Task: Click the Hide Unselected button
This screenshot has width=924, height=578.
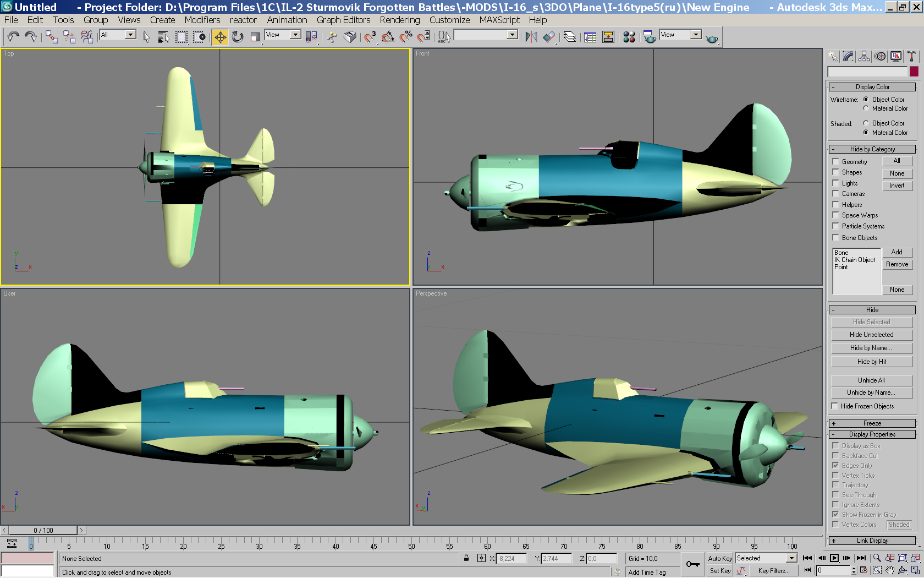Action: pyautogui.click(x=872, y=335)
